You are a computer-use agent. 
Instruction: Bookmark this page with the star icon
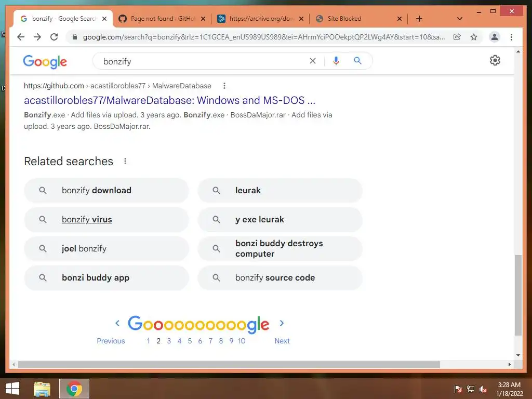point(474,37)
